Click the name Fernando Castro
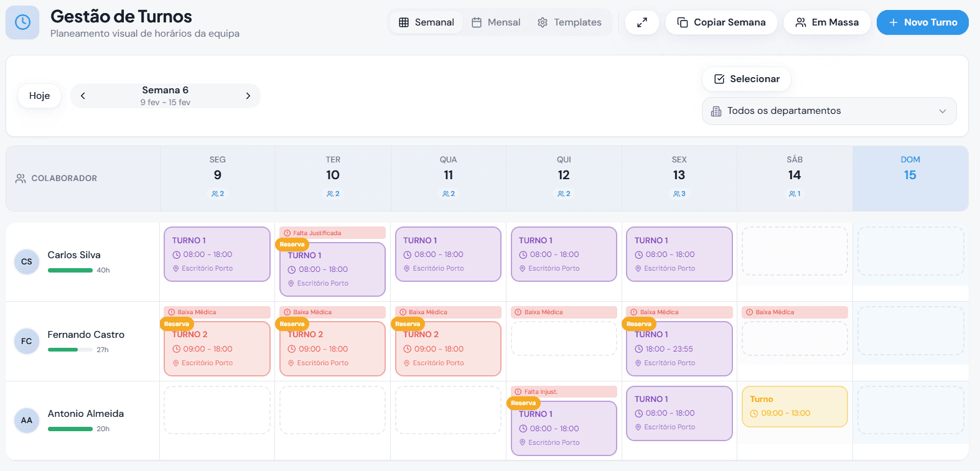Viewport: 980px width, 471px height. 86,335
